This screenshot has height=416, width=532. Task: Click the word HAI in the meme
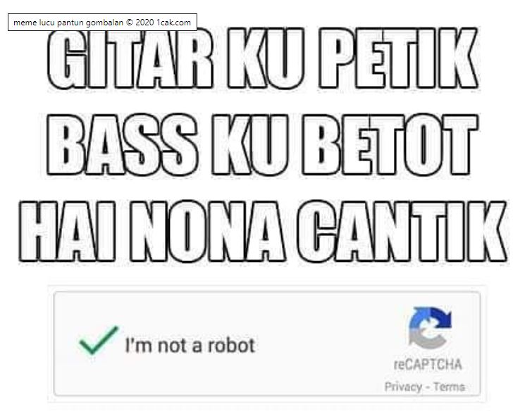tap(68, 232)
